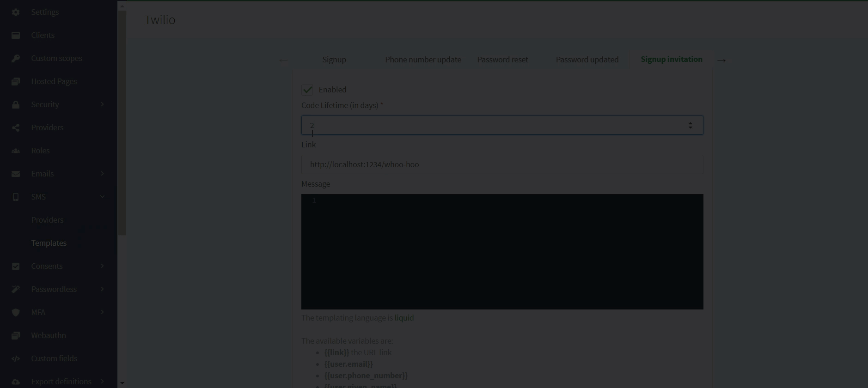Click the Custom scopes key icon

pyautogui.click(x=16, y=58)
